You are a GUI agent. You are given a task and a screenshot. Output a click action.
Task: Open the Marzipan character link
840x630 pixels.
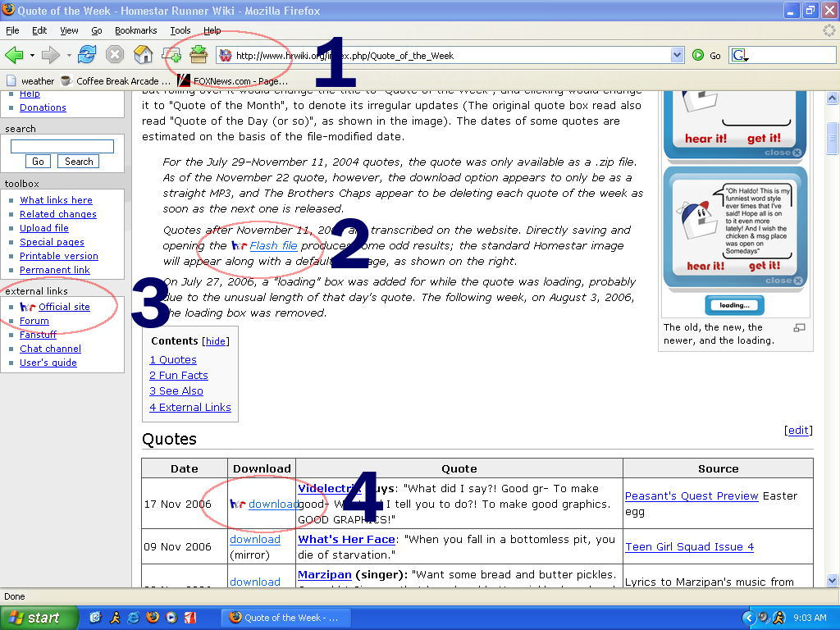click(x=325, y=574)
